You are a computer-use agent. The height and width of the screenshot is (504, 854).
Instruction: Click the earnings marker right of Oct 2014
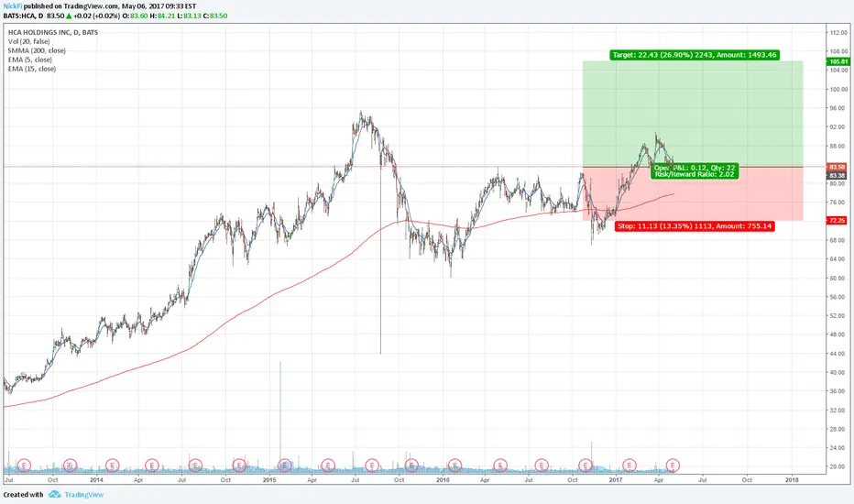click(240, 465)
